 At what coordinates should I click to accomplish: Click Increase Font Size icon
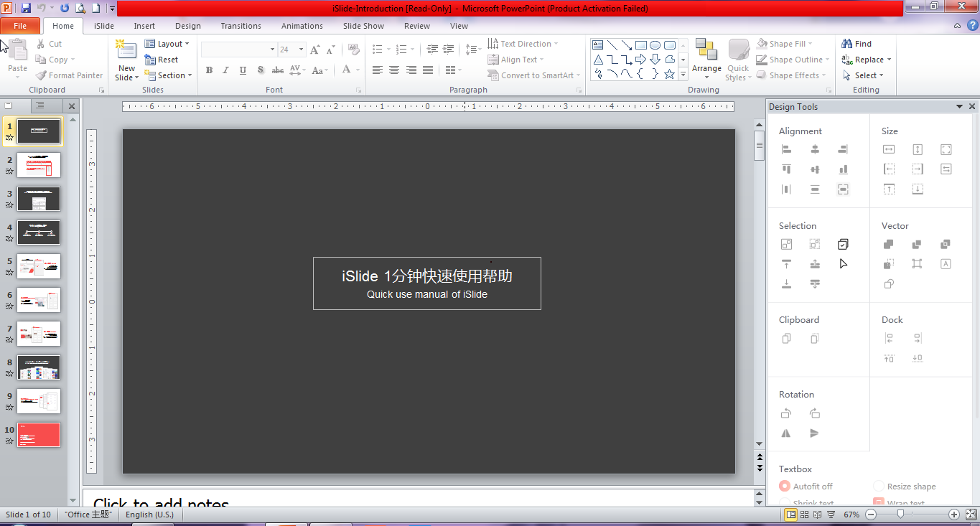tap(315, 50)
